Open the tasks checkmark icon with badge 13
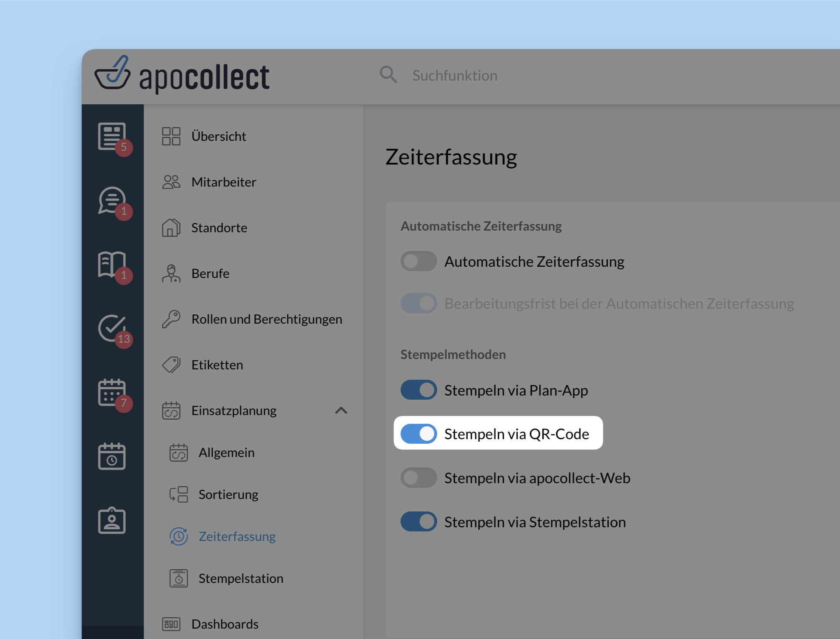This screenshot has height=639, width=840. coord(112,328)
